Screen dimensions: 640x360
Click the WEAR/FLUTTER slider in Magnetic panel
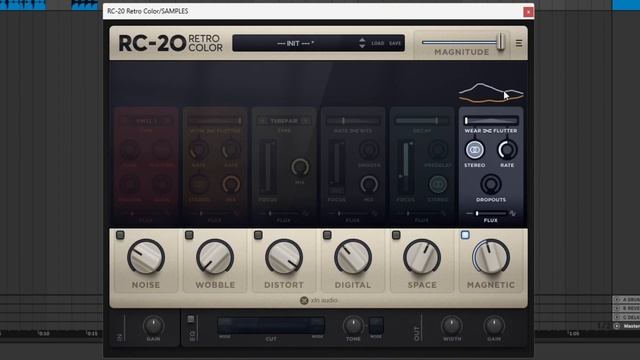[491, 121]
